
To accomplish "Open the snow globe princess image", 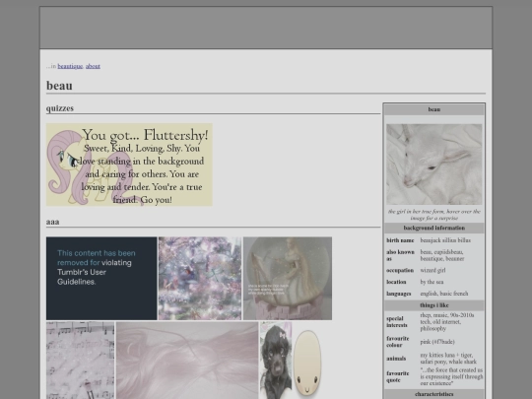I will click(288, 278).
